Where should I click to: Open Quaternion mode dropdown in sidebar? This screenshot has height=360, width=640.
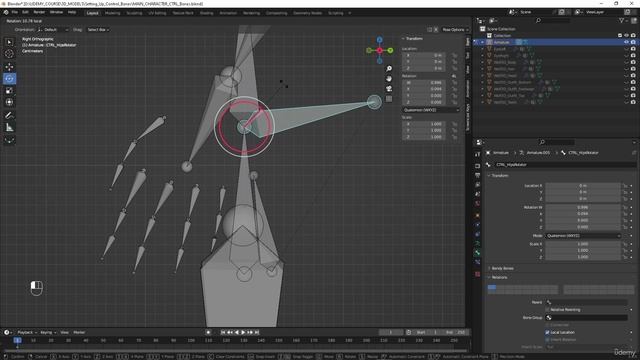(431, 110)
